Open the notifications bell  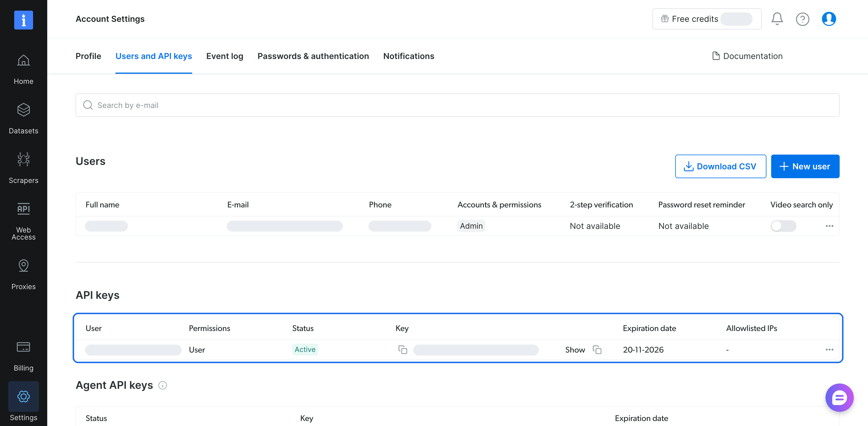pos(777,19)
